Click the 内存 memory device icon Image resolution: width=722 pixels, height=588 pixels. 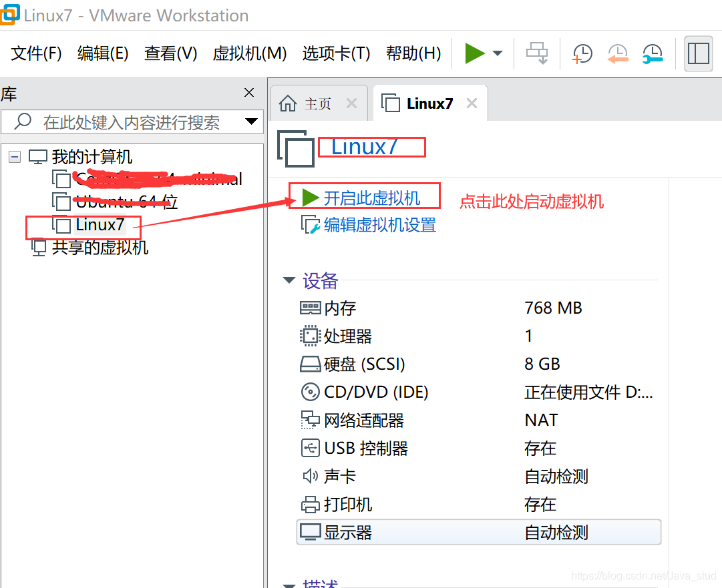tap(311, 308)
